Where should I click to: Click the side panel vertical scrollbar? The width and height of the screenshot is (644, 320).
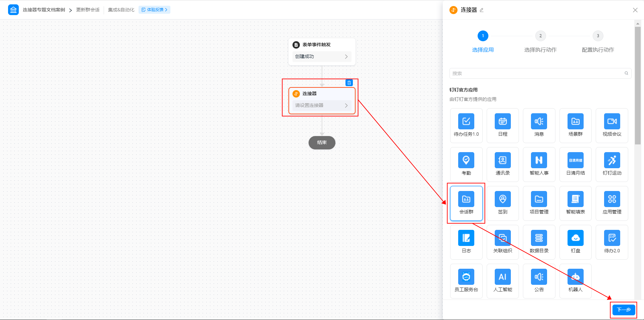pyautogui.click(x=638, y=85)
